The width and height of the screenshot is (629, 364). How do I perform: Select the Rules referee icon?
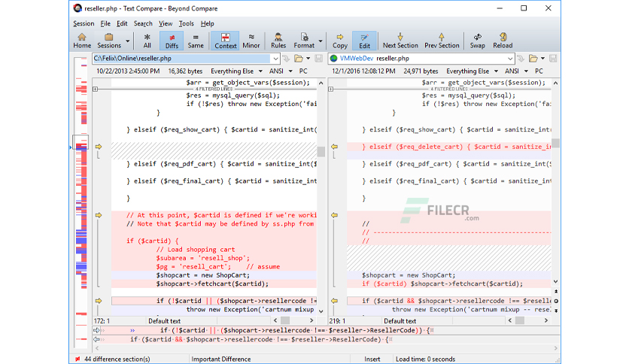(x=278, y=41)
